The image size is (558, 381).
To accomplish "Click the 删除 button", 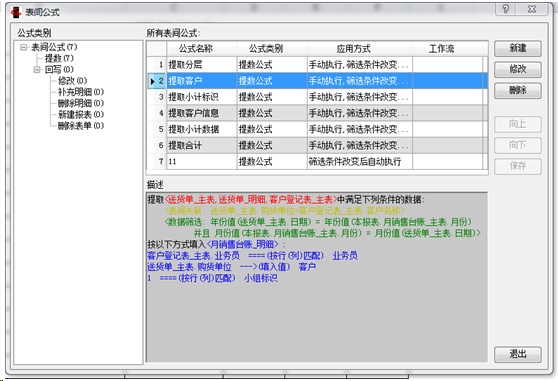I will (x=517, y=90).
